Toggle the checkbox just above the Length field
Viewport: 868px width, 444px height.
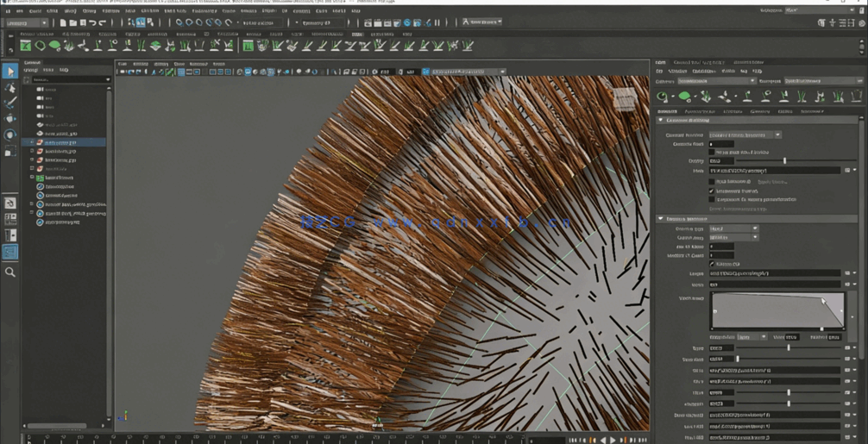(712, 264)
